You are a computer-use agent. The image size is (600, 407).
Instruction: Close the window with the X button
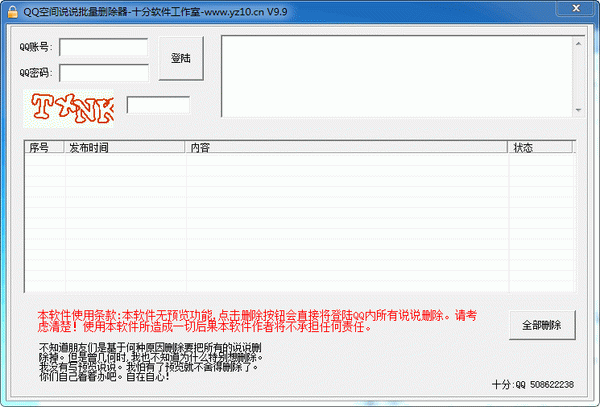(576, 8)
